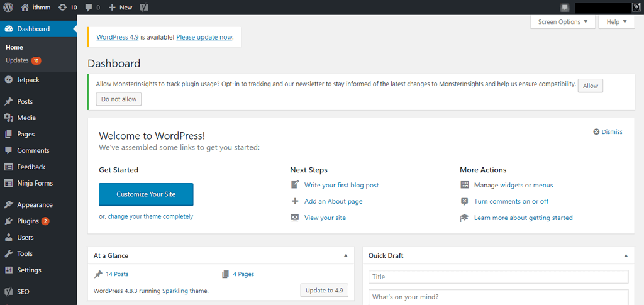Click the Comments icon in sidebar
The image size is (644, 305).
click(x=9, y=150)
